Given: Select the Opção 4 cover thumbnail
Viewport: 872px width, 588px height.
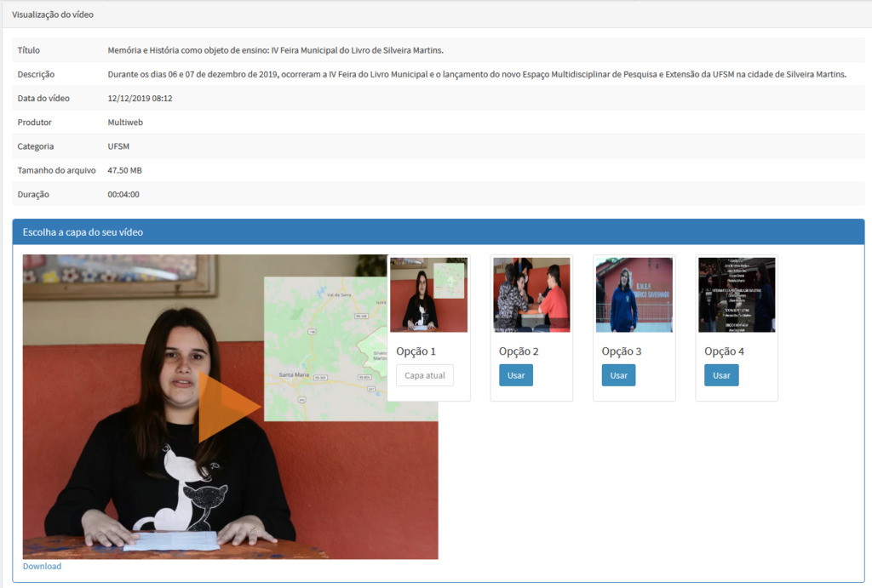Looking at the screenshot, I should point(737,294).
